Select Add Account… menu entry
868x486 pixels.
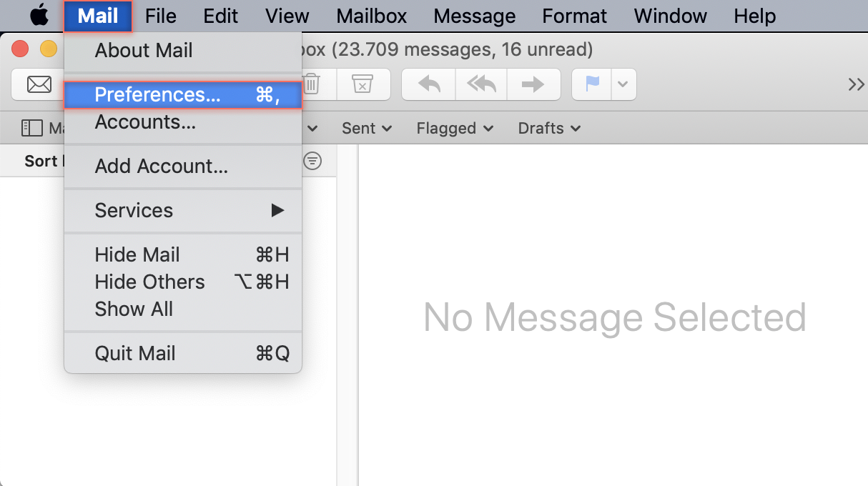click(183, 167)
